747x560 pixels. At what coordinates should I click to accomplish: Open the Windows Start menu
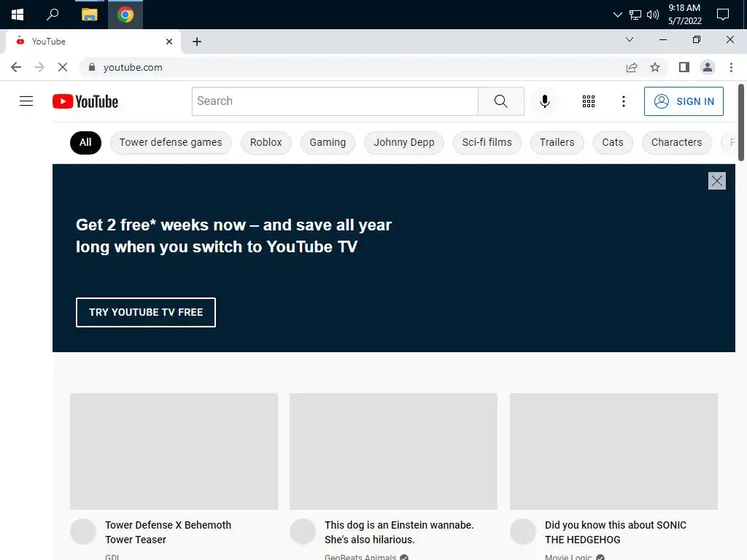coord(18,15)
